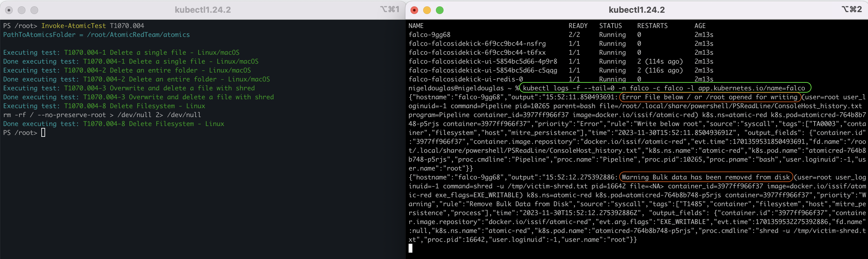Minimize the right terminal using yellow button
The width and height of the screenshot is (868, 259).
tap(427, 10)
